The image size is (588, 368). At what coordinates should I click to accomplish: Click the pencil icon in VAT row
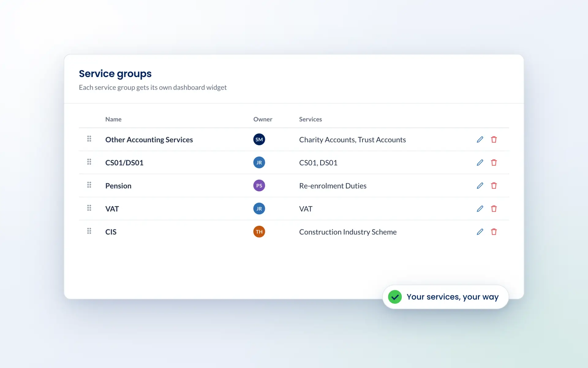480,209
